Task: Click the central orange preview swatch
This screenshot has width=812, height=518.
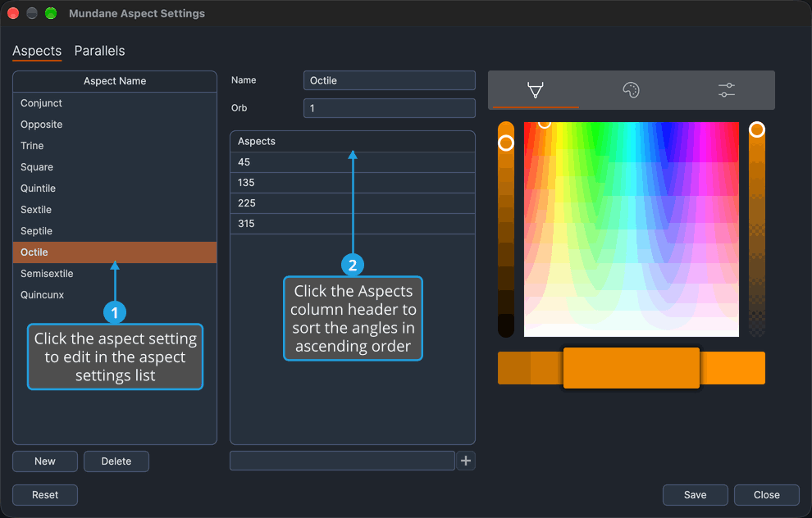Action: tap(632, 368)
